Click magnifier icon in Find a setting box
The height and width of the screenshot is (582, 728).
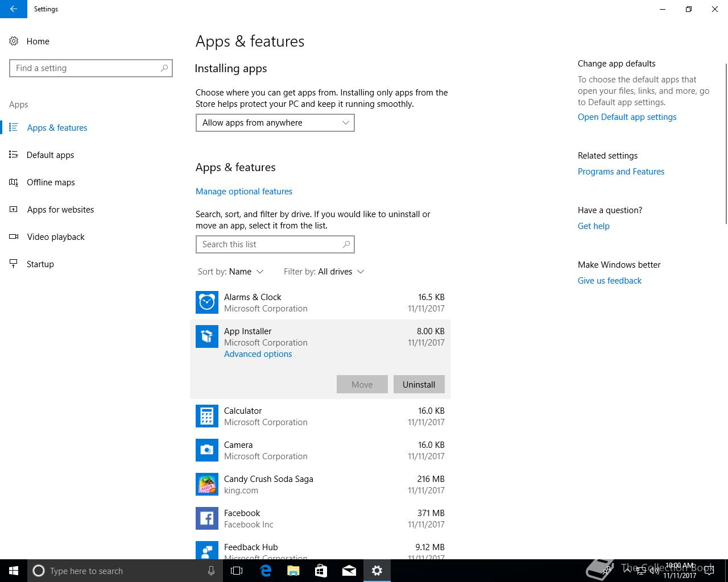[x=164, y=68]
